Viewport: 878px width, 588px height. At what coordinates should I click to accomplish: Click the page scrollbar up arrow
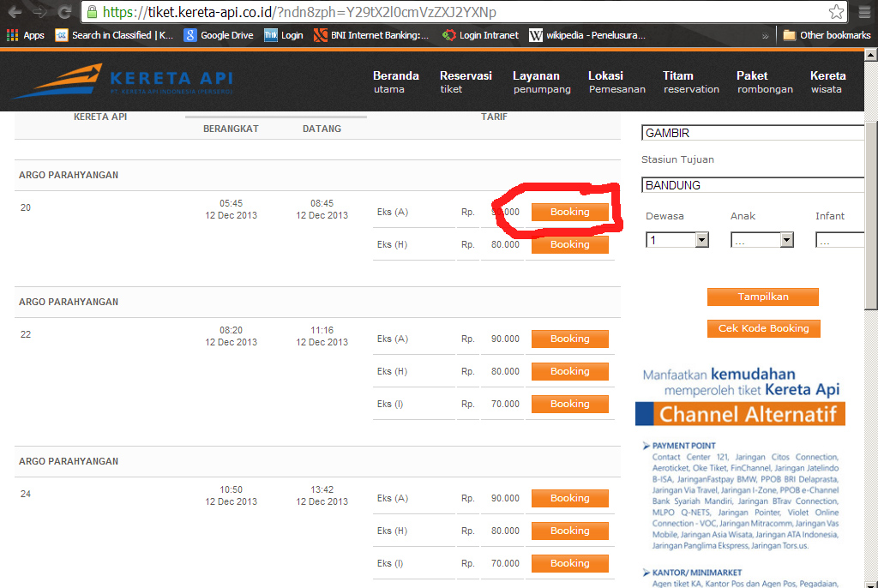pos(871,55)
